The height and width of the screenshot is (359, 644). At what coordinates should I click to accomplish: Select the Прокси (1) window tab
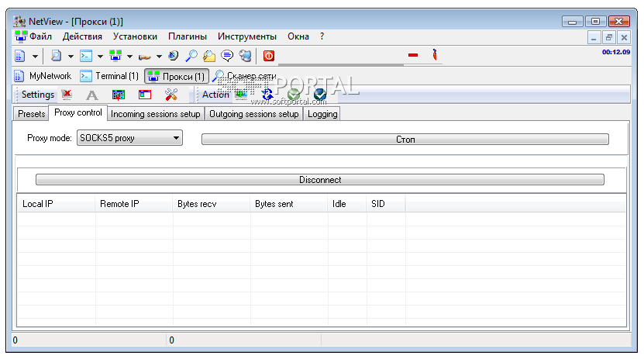point(177,77)
